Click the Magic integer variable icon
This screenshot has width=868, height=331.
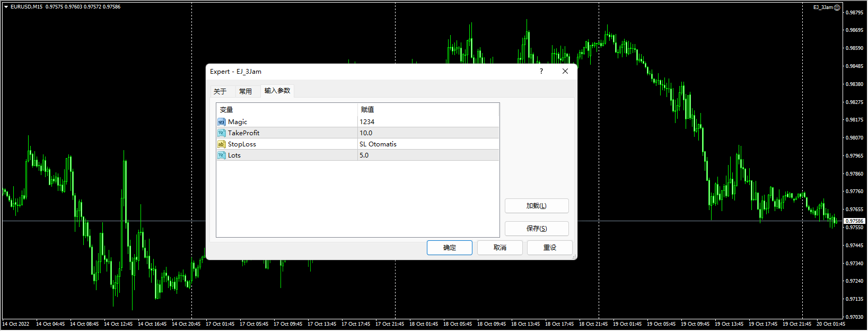pyautogui.click(x=221, y=122)
